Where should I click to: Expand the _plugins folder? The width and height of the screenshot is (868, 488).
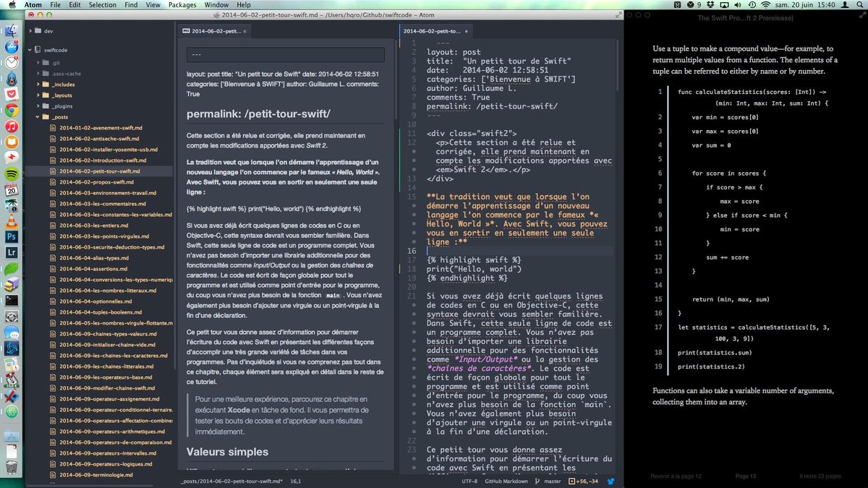[x=38, y=106]
